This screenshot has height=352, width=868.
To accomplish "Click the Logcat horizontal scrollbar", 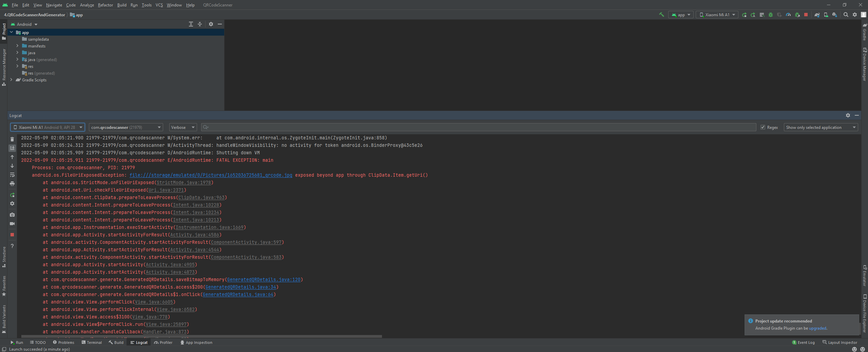I will (201, 336).
